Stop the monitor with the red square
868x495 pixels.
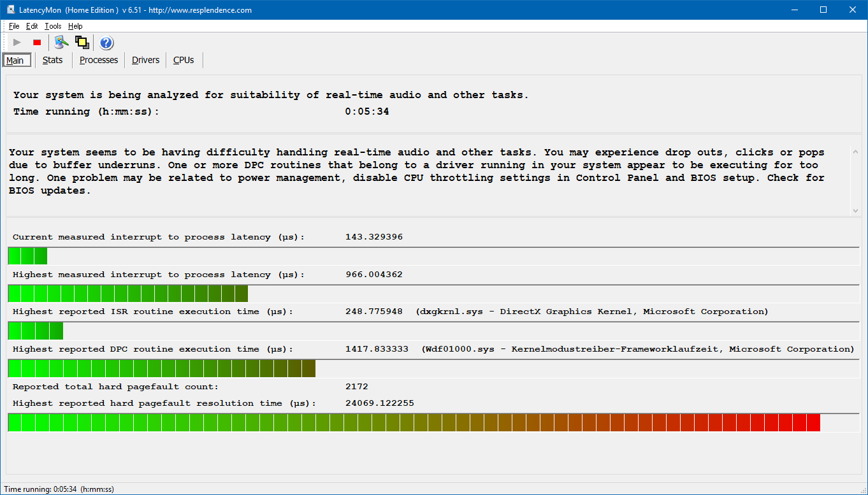click(37, 43)
